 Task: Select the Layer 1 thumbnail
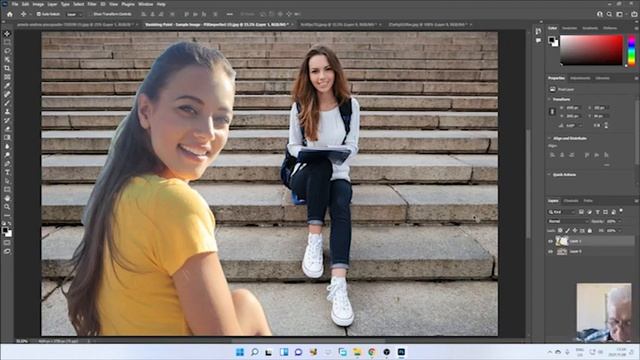pos(562,241)
